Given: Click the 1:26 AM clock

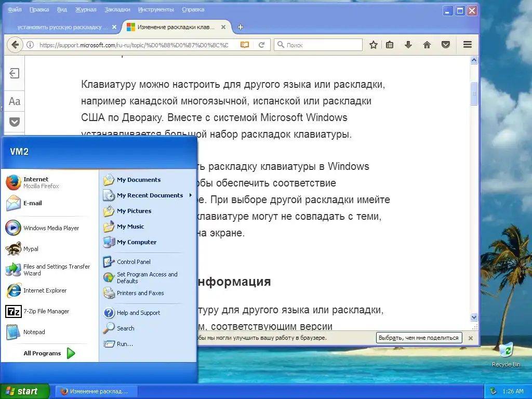Looking at the screenshot, I should coord(513,391).
